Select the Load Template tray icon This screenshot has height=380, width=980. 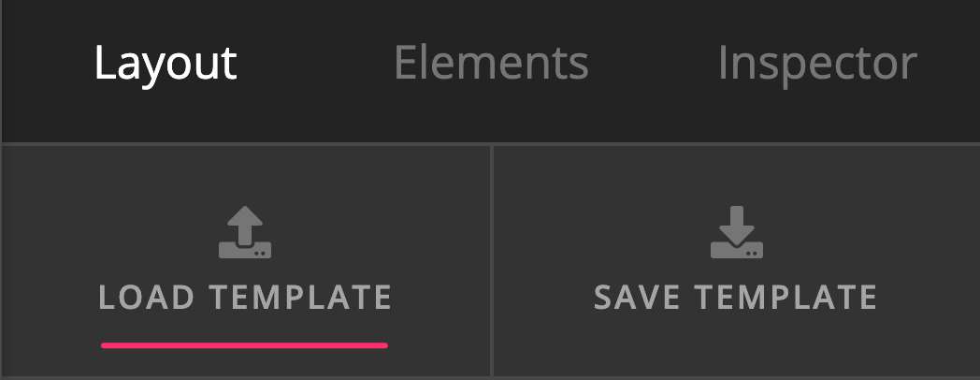pyautogui.click(x=245, y=232)
